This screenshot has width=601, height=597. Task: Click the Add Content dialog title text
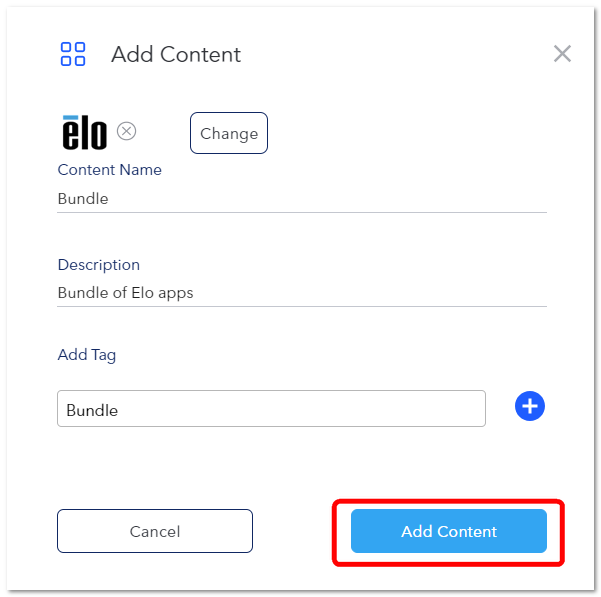click(x=176, y=54)
